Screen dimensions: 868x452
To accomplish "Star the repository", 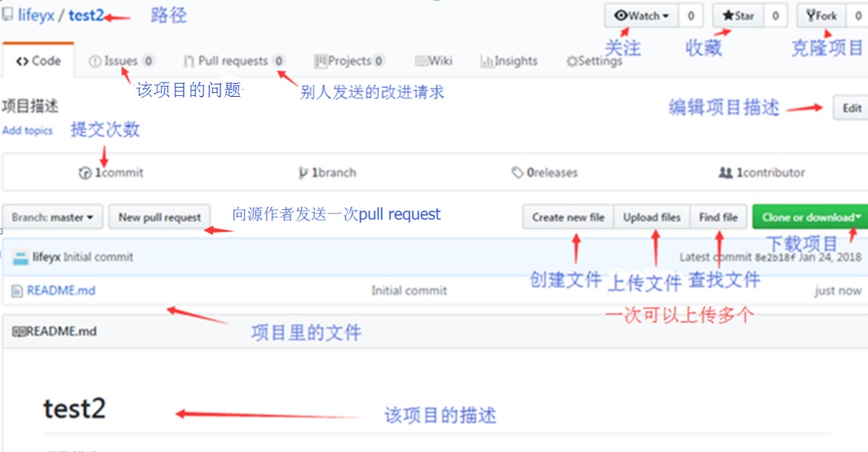I will (x=739, y=15).
